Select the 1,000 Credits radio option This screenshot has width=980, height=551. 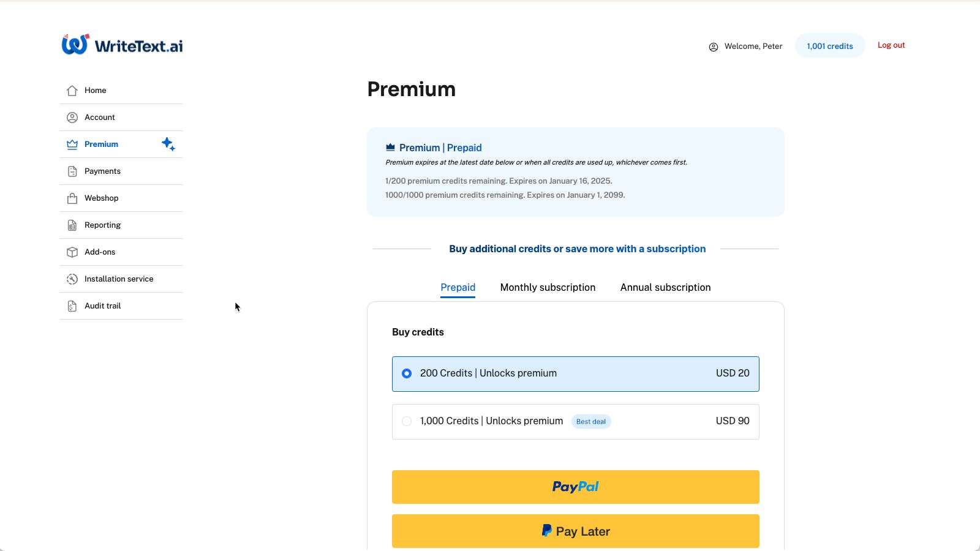[x=407, y=421]
